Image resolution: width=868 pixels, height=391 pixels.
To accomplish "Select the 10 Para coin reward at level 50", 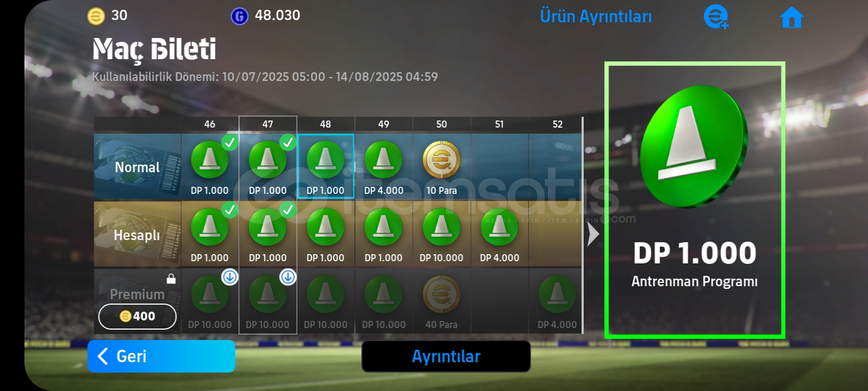I will pyautogui.click(x=442, y=166).
